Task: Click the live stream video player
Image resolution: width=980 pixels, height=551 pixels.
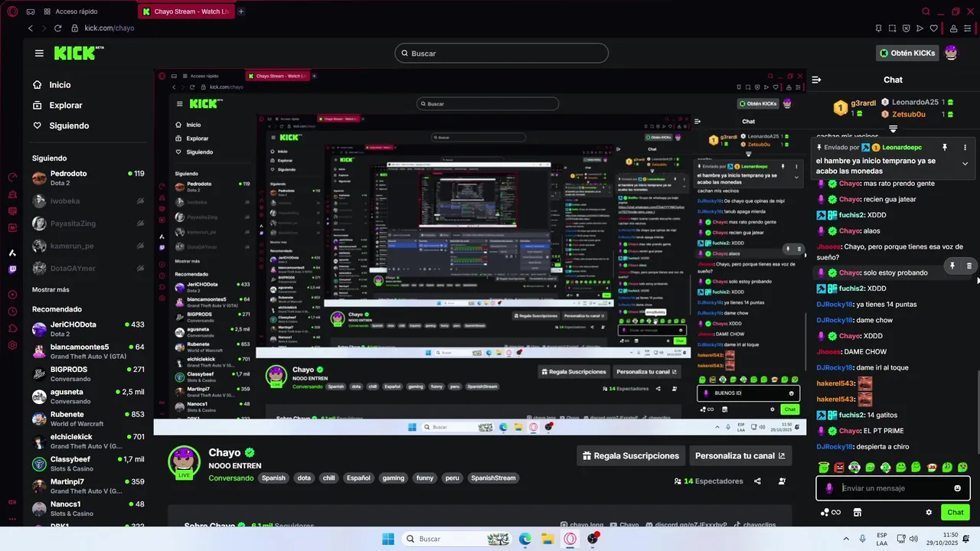Action: pyautogui.click(x=479, y=253)
